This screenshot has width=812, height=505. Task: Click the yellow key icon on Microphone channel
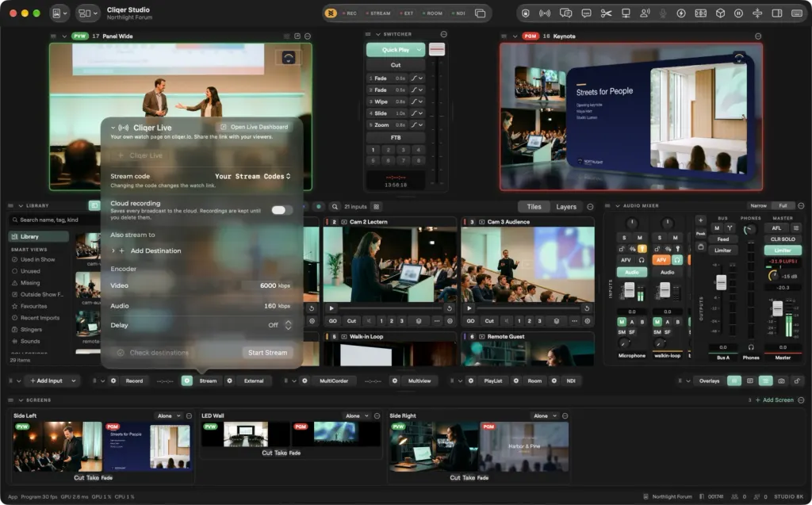click(642, 249)
